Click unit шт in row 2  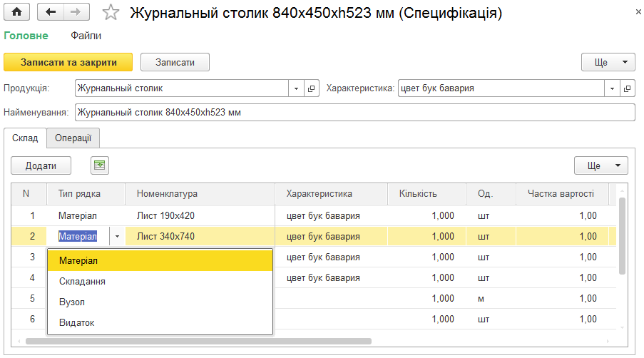(x=491, y=237)
